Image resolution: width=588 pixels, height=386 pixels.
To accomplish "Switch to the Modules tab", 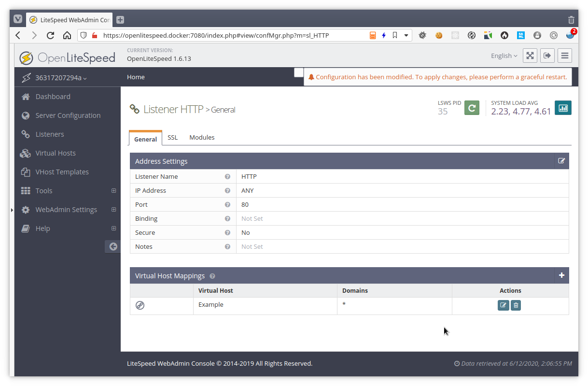I will (x=202, y=138).
